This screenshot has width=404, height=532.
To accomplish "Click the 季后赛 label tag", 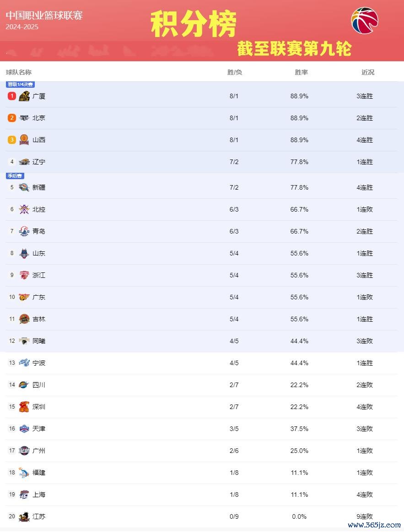I will [15, 176].
